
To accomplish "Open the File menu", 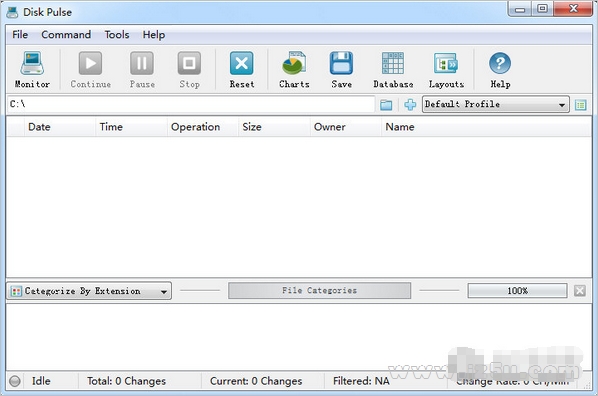I will pos(20,35).
